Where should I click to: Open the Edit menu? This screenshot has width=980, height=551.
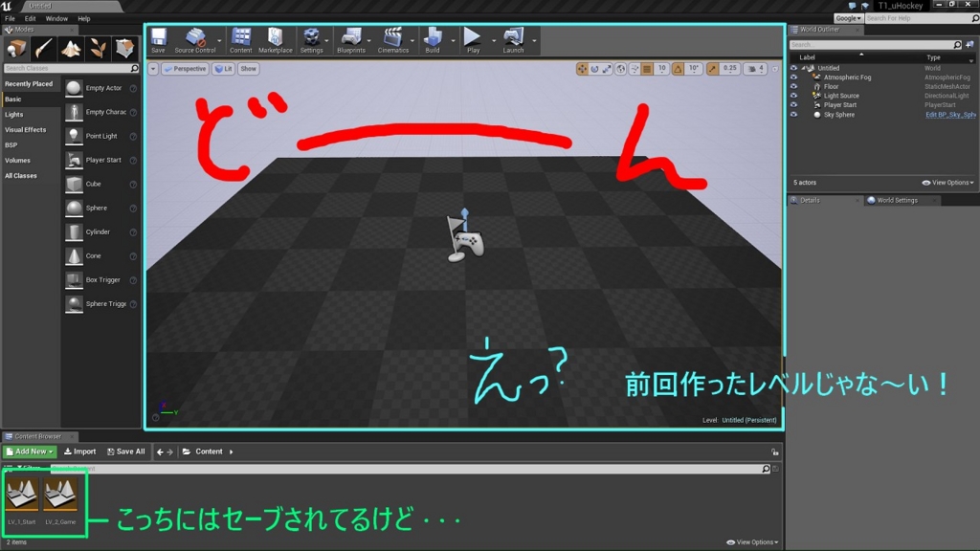pos(30,19)
